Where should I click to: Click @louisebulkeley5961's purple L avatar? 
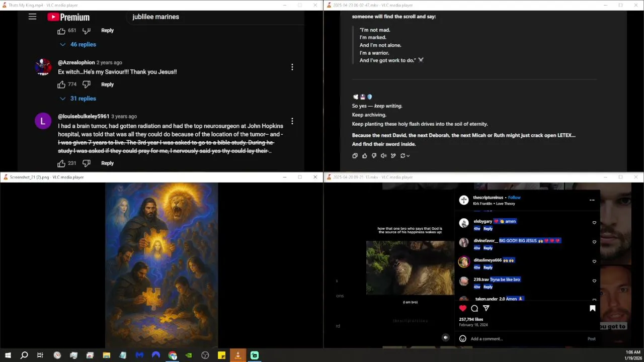click(43, 121)
